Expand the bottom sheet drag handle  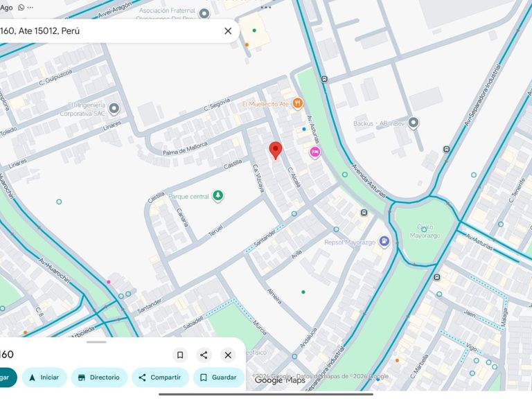[x=96, y=342]
